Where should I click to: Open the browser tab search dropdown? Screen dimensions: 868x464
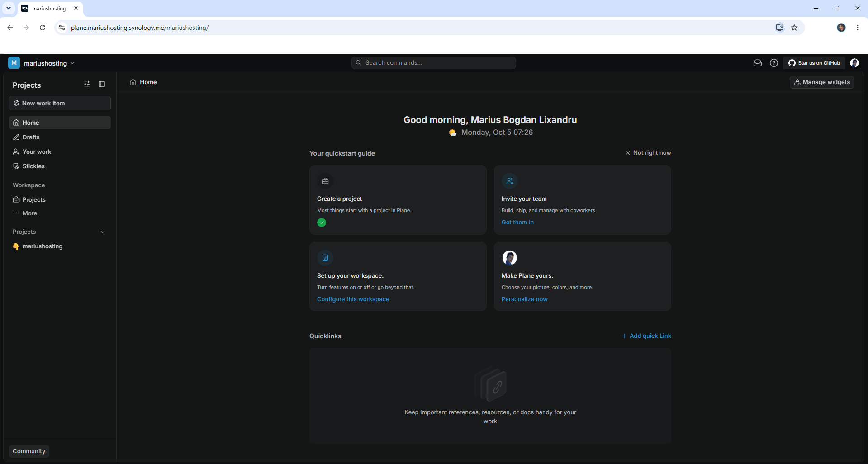pyautogui.click(x=8, y=8)
